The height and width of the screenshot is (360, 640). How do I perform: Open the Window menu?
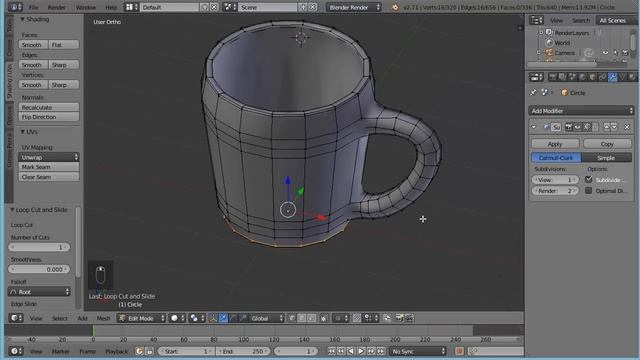tap(86, 7)
